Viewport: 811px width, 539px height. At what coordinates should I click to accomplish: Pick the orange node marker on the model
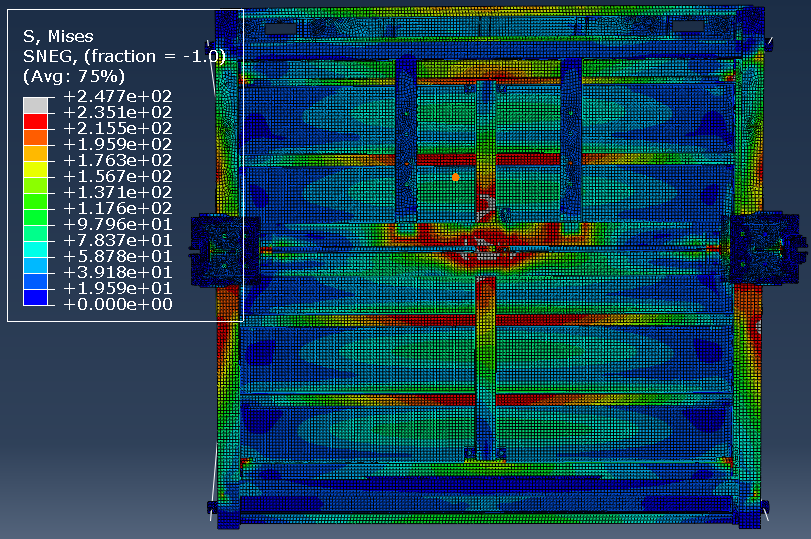pos(455,177)
